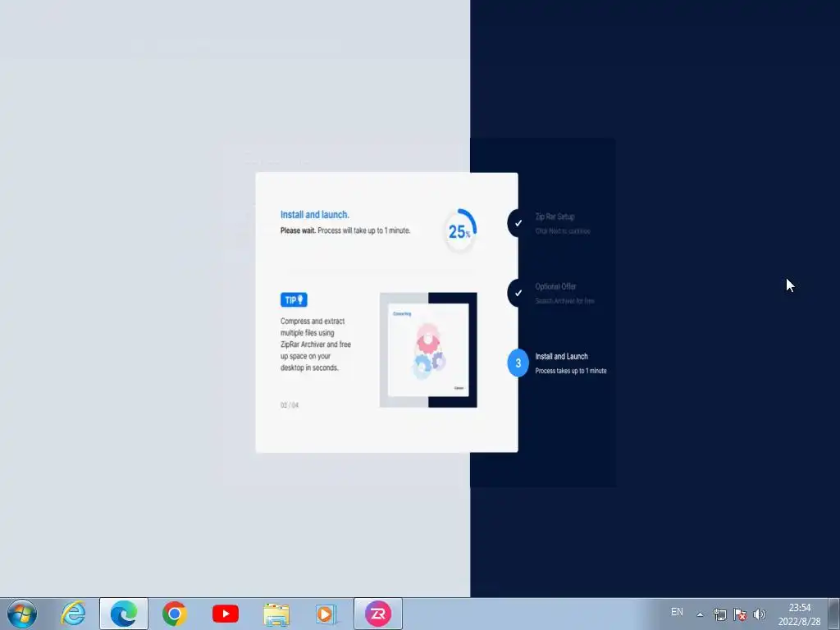The height and width of the screenshot is (630, 840).
Task: Click the 'Optional Offer' step label
Action: coord(555,286)
